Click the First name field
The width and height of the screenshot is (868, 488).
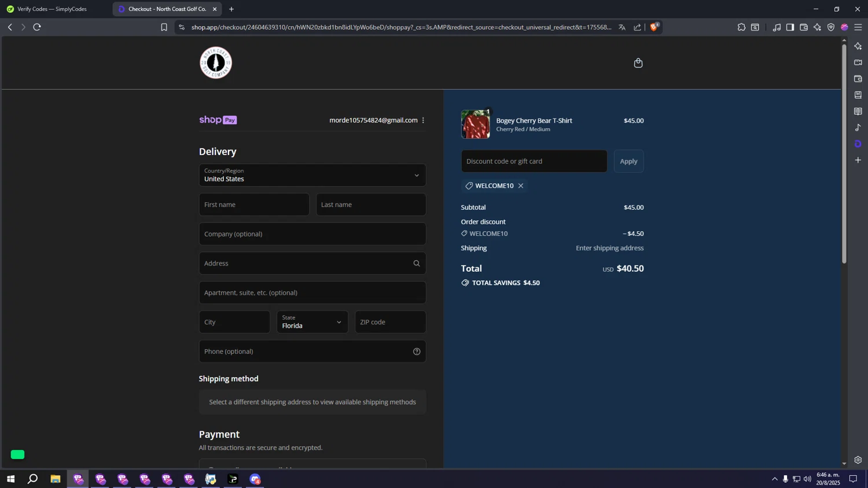tap(254, 205)
